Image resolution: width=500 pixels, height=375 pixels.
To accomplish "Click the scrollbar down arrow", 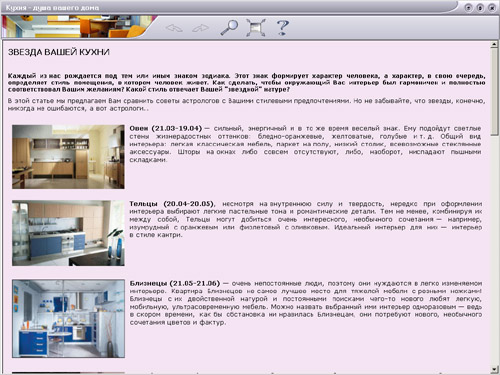I will click(494, 369).
